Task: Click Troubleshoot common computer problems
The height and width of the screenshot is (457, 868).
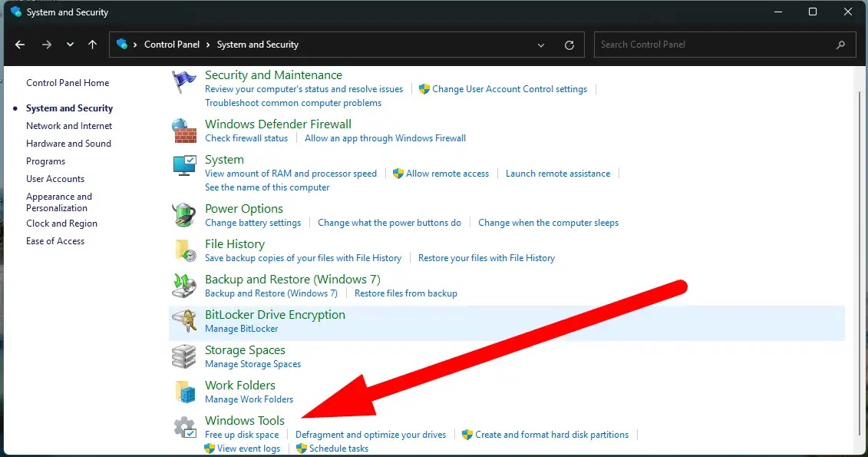Action: [x=293, y=103]
